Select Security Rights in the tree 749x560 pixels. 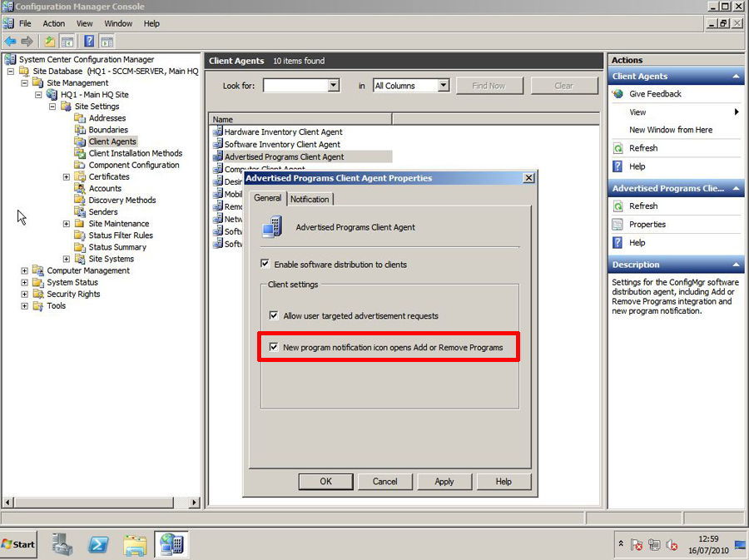click(x=73, y=294)
